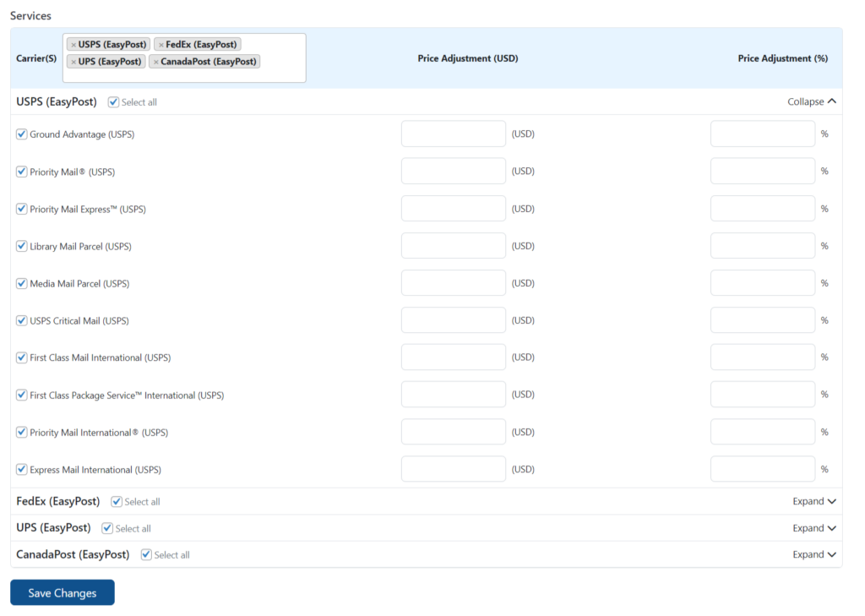This screenshot has height=616, width=865.
Task: Focus percent adjustment field for Media Mail Parcel
Action: coord(763,283)
